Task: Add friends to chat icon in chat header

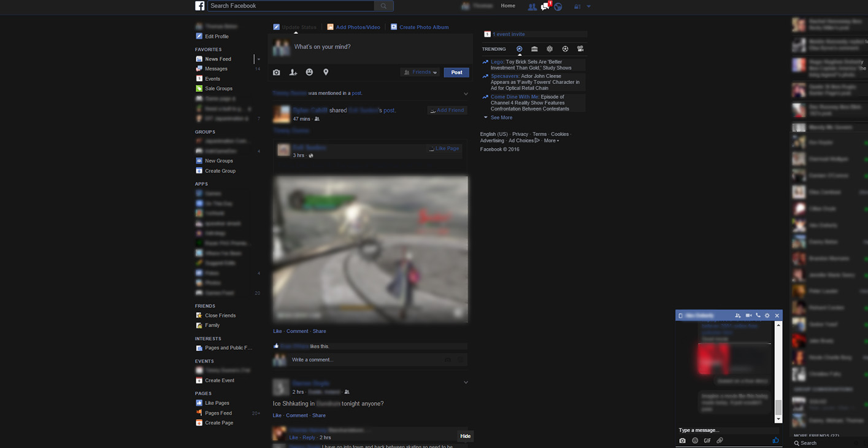Action: [738, 315]
